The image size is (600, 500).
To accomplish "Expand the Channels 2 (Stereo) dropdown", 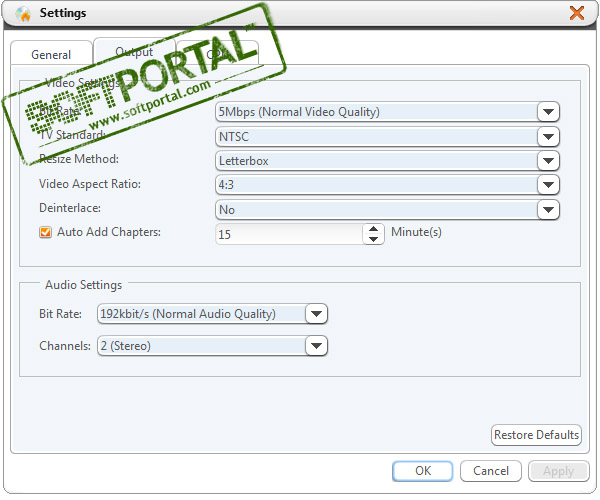I will tap(316, 346).
